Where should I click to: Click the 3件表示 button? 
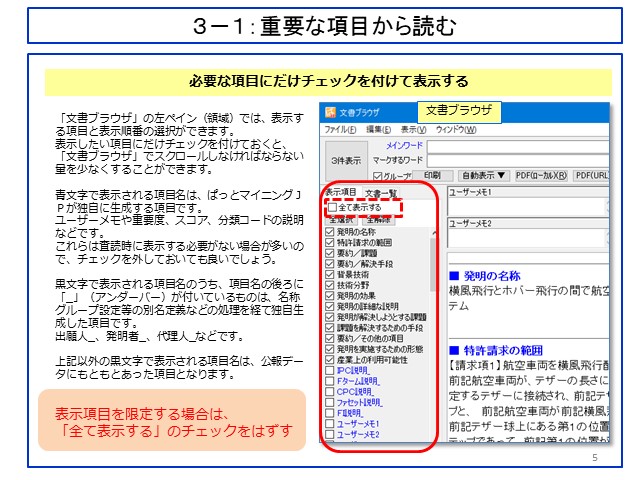[346, 161]
